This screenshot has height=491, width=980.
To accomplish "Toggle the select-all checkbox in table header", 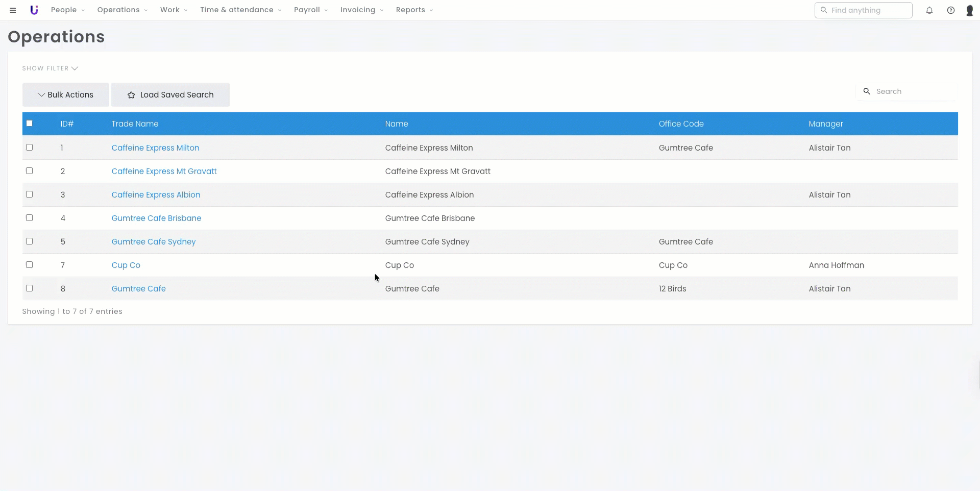I will tap(30, 124).
